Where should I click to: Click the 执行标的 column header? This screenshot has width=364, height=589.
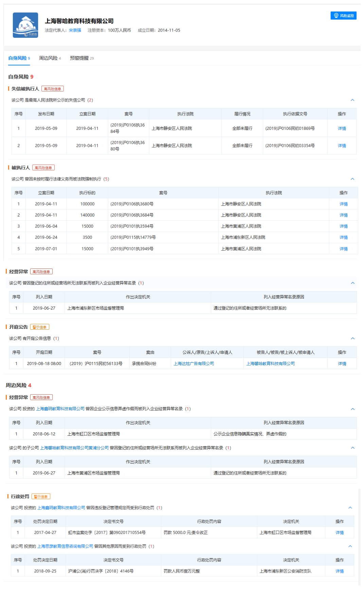[87, 193]
